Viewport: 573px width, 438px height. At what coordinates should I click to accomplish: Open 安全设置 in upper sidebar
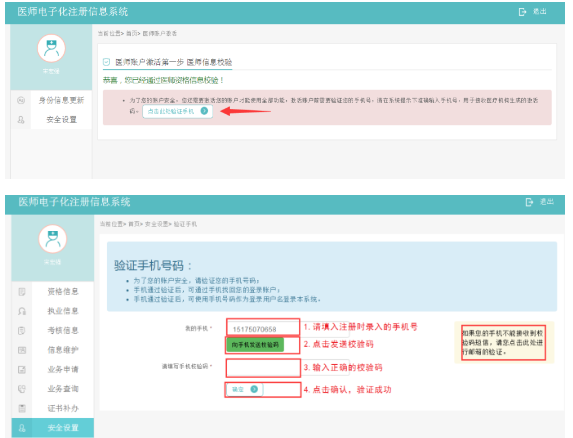pos(61,119)
